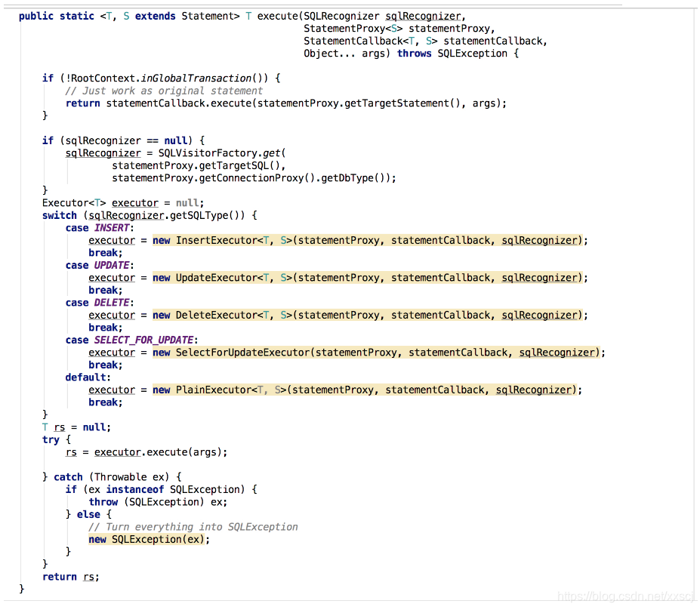Click the 'Executor<T> executor = null;' declaration
Viewport: 700px width, 610px height.
[123, 203]
